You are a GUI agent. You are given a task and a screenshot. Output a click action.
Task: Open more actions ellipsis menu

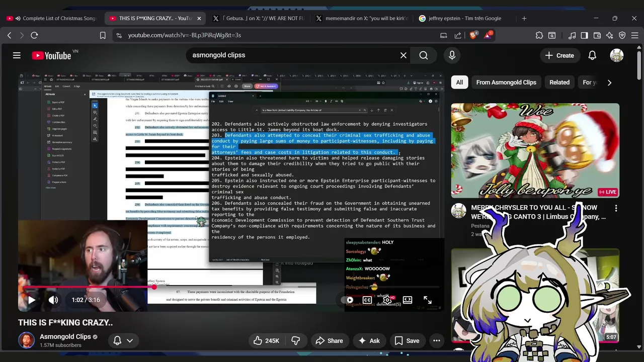(437, 341)
